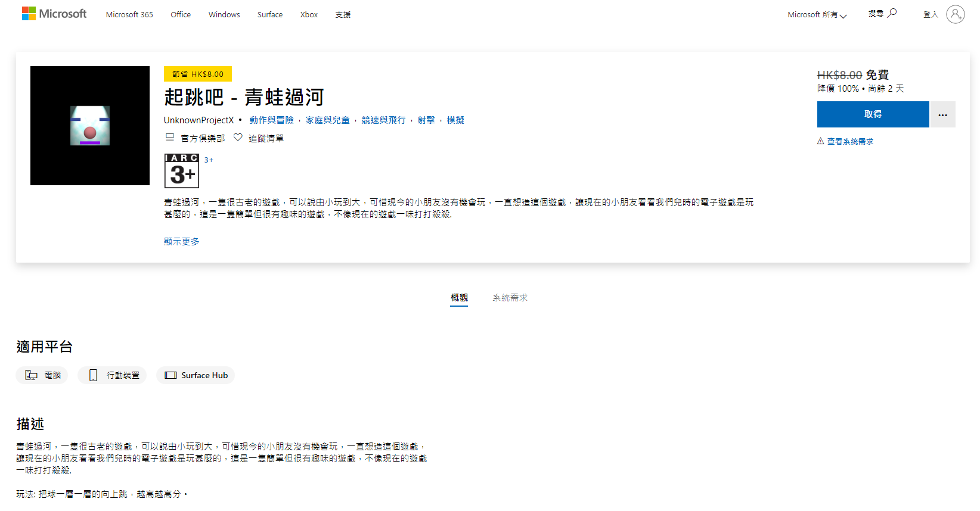Click the user account avatar icon

coord(955,14)
